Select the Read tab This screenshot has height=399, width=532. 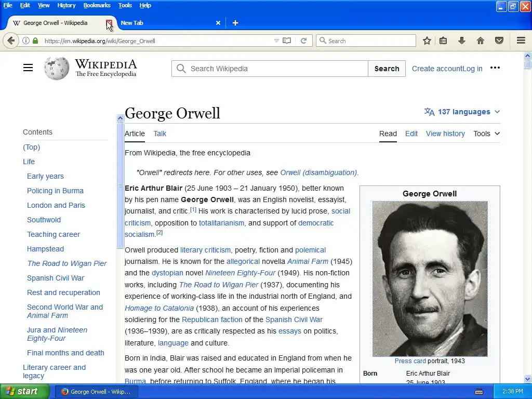pos(388,134)
